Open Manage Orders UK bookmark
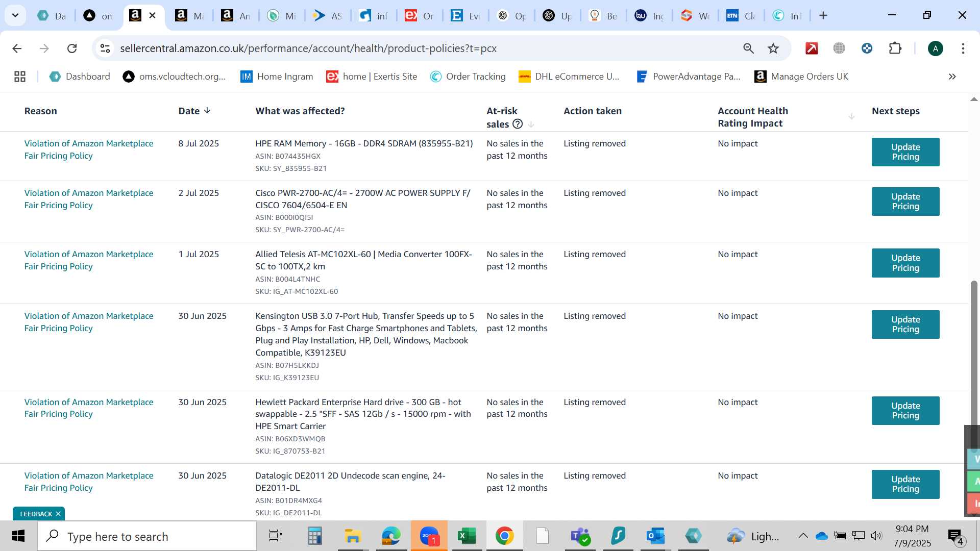Screen dimensions: 980x551 [801, 77]
